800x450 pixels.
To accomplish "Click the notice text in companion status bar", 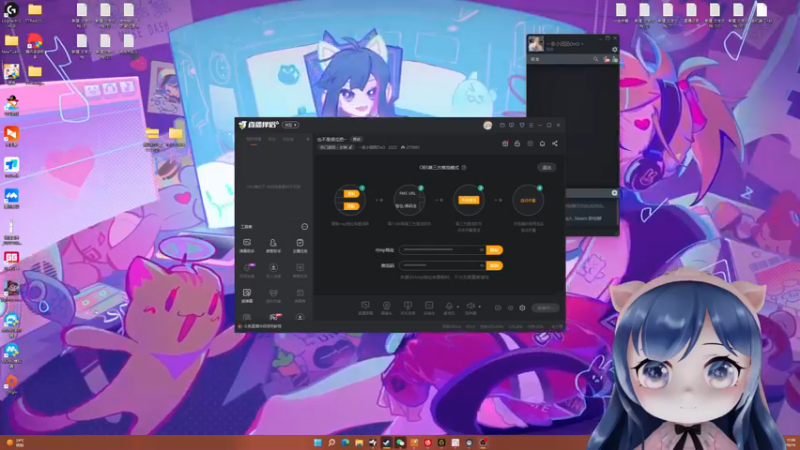I will pyautogui.click(x=263, y=326).
